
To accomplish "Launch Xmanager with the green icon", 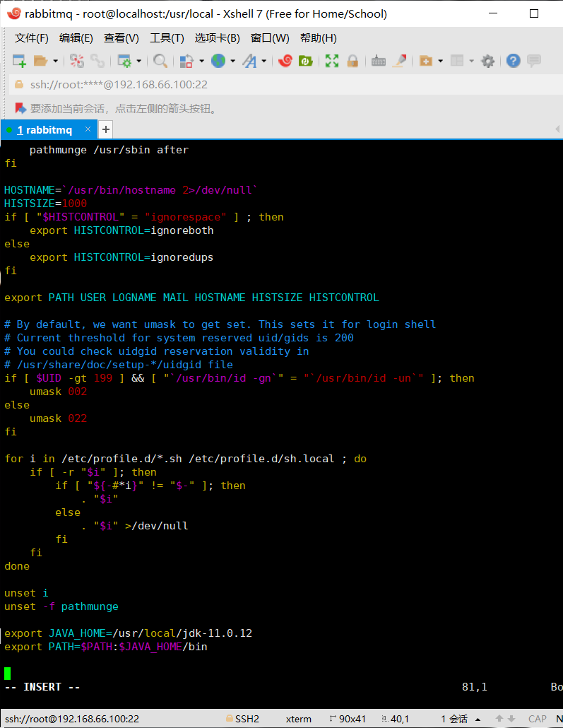I will [305, 61].
